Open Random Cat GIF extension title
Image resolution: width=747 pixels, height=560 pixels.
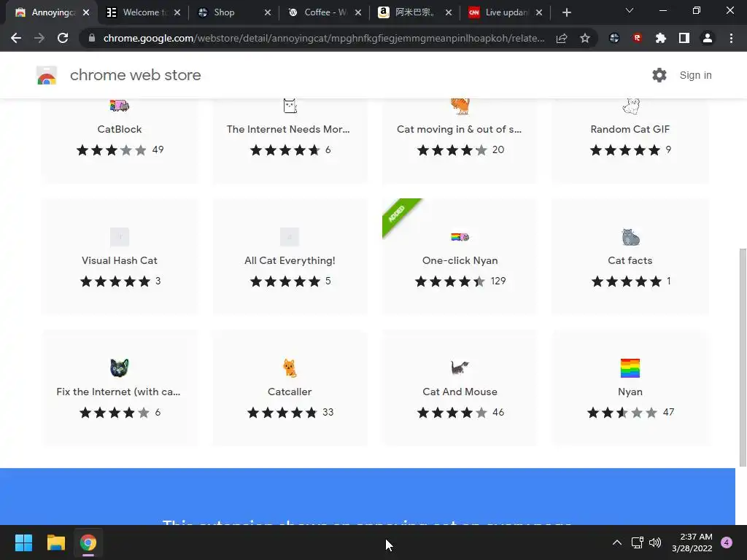click(x=630, y=129)
